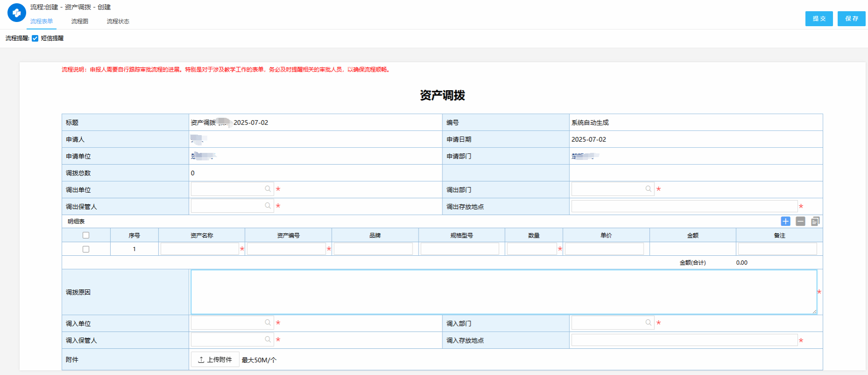The width and height of the screenshot is (868, 375).
Task: Click the blue add row plus icon
Action: [785, 221]
